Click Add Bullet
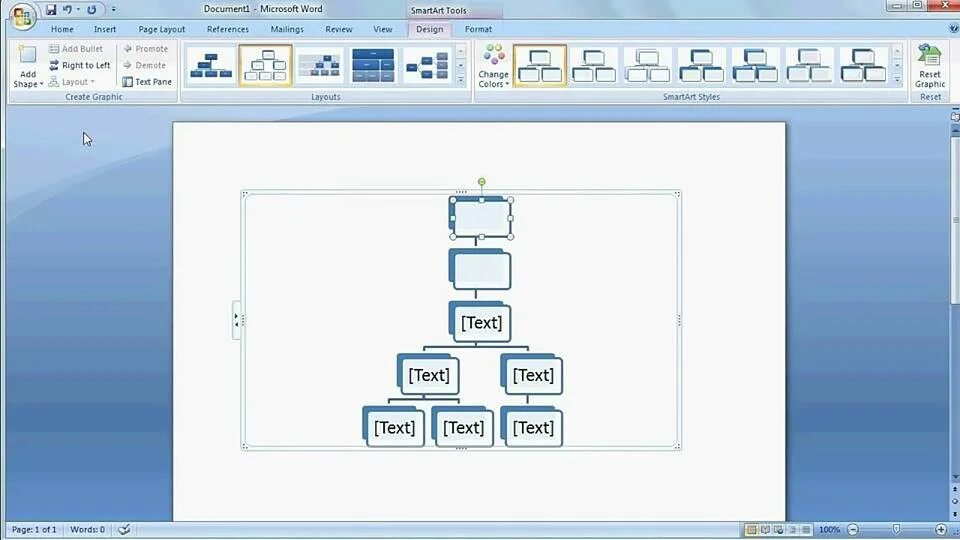 click(76, 48)
